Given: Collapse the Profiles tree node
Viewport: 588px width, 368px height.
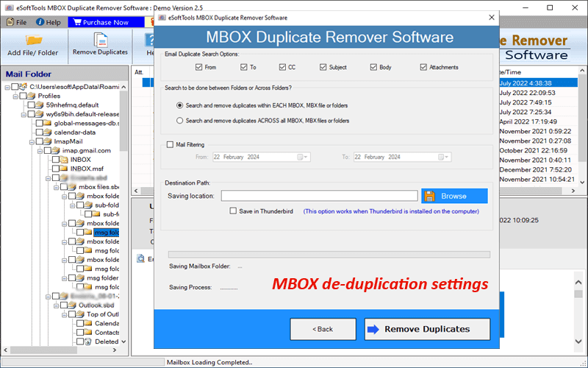Looking at the screenshot, I should (x=15, y=96).
